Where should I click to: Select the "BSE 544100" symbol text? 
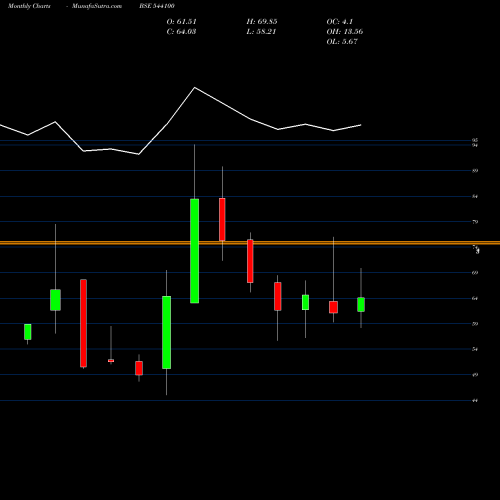coord(157,6)
